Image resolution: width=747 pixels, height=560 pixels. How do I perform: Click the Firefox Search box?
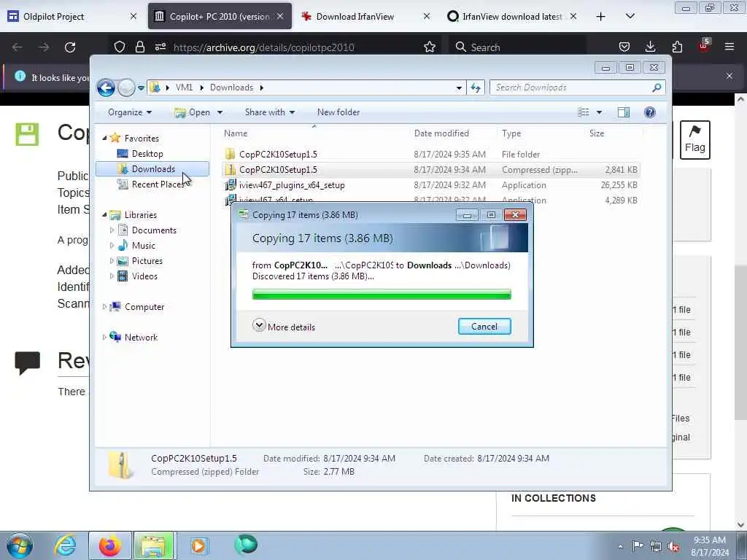[x=519, y=47]
